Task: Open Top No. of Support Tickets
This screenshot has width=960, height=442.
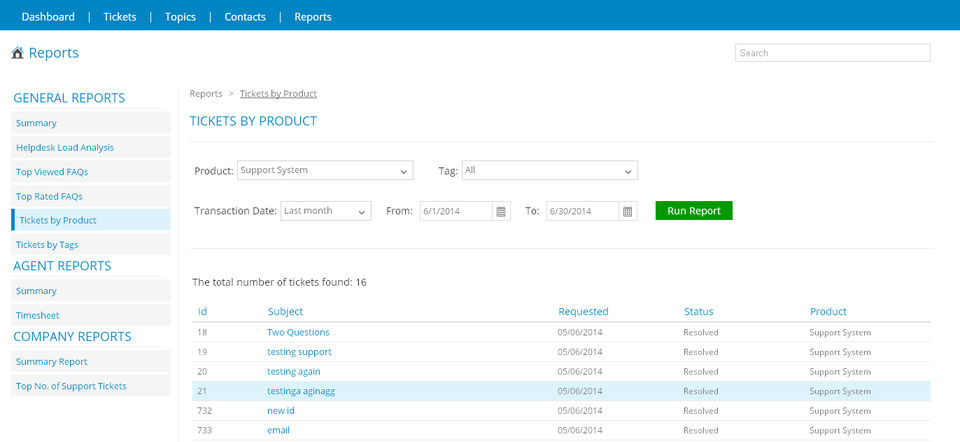Action: [x=71, y=386]
